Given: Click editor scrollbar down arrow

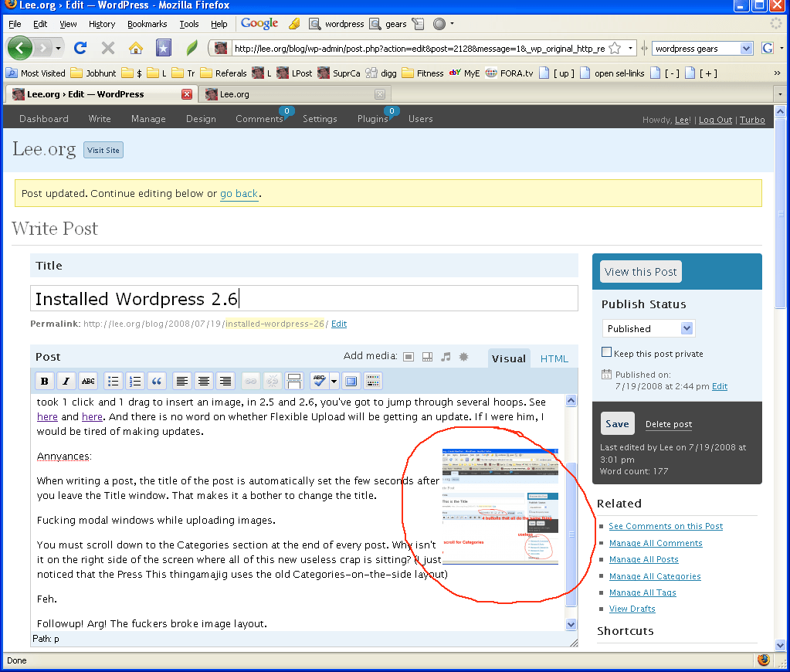Looking at the screenshot, I should [x=571, y=624].
